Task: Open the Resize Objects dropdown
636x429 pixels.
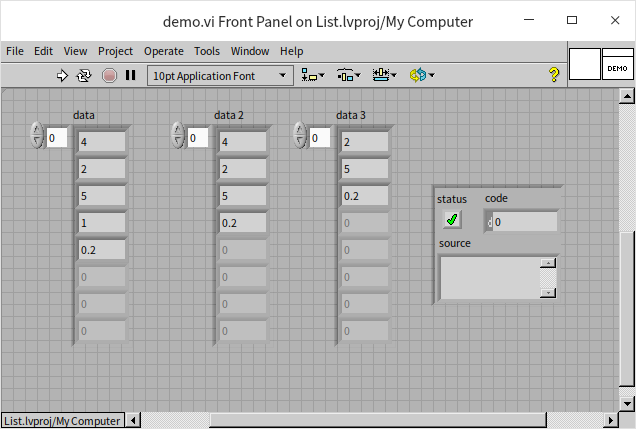Action: 384,75
